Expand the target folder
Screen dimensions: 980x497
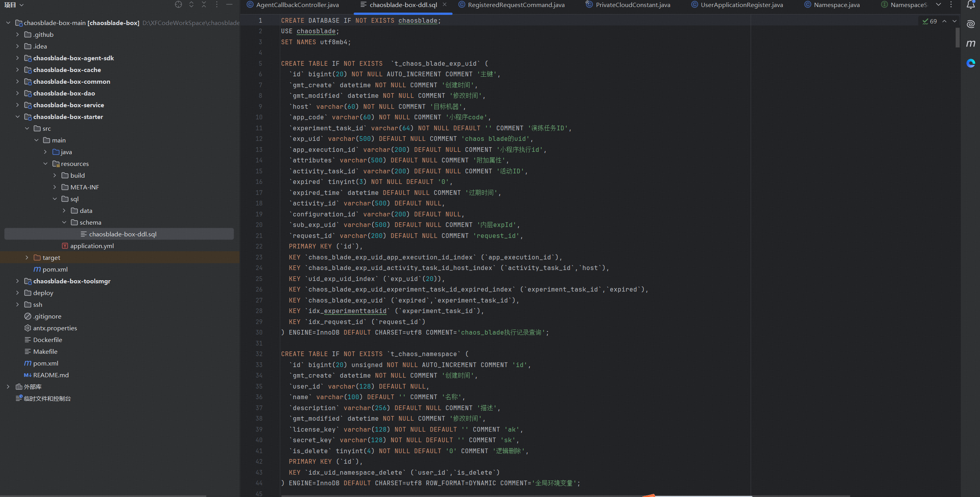27,258
